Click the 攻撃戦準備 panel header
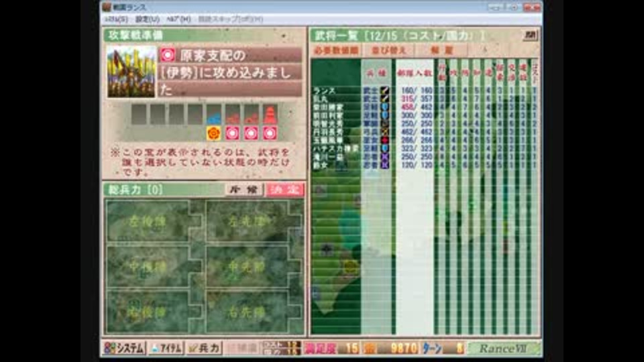This screenshot has width=644, height=362. (135, 36)
